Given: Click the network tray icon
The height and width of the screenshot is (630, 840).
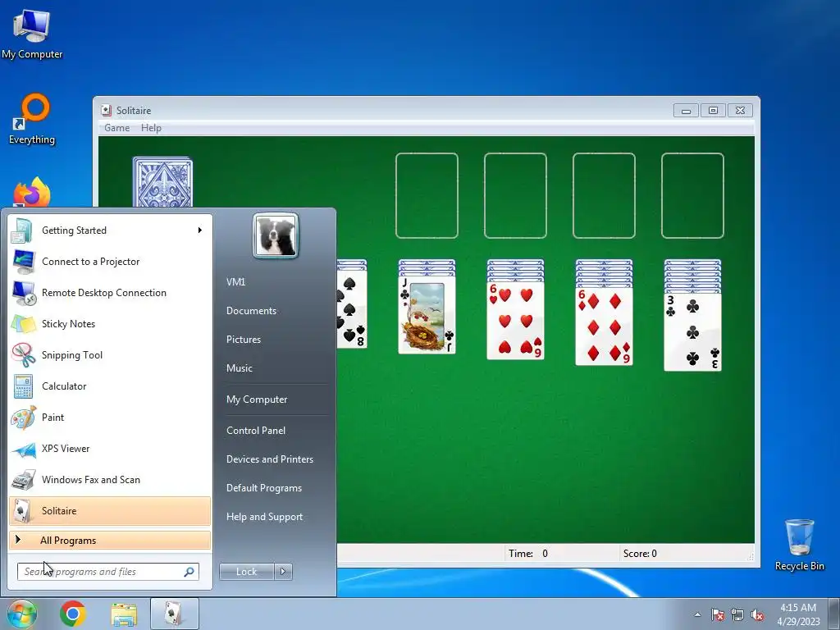Looking at the screenshot, I should pyautogui.click(x=737, y=614).
